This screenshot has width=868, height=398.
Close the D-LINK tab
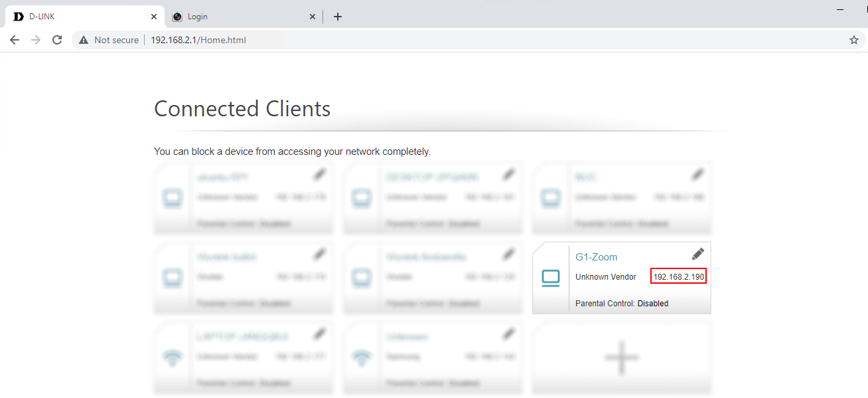(154, 17)
